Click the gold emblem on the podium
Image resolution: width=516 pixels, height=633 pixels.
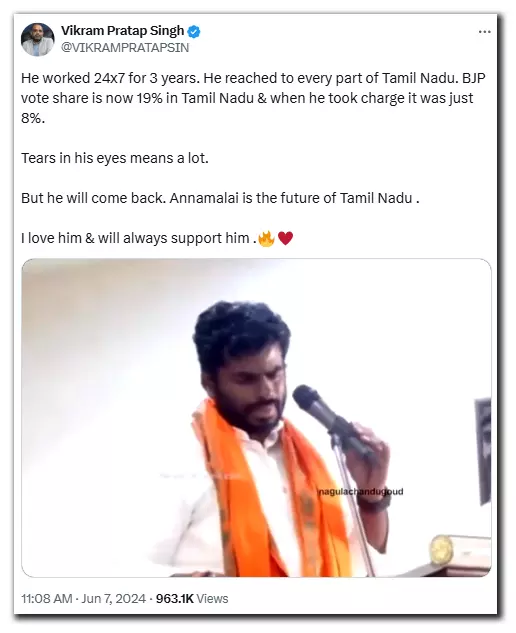coord(441,549)
